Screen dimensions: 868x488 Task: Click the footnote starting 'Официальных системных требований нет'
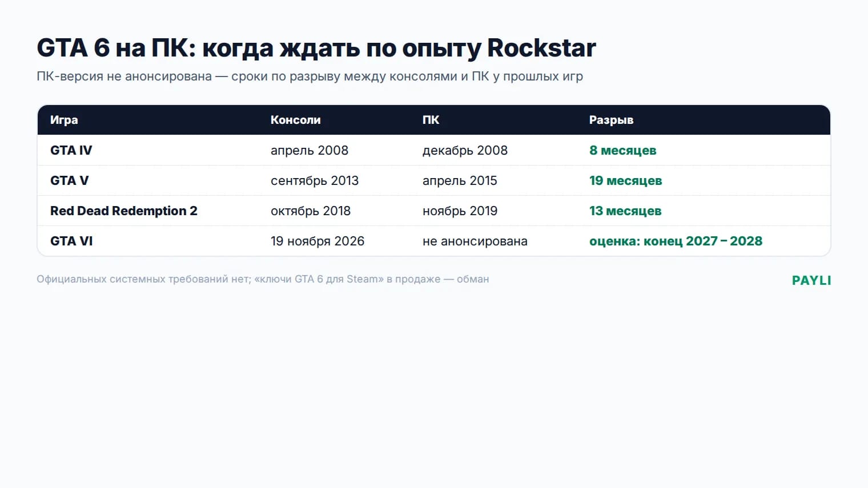tap(263, 279)
